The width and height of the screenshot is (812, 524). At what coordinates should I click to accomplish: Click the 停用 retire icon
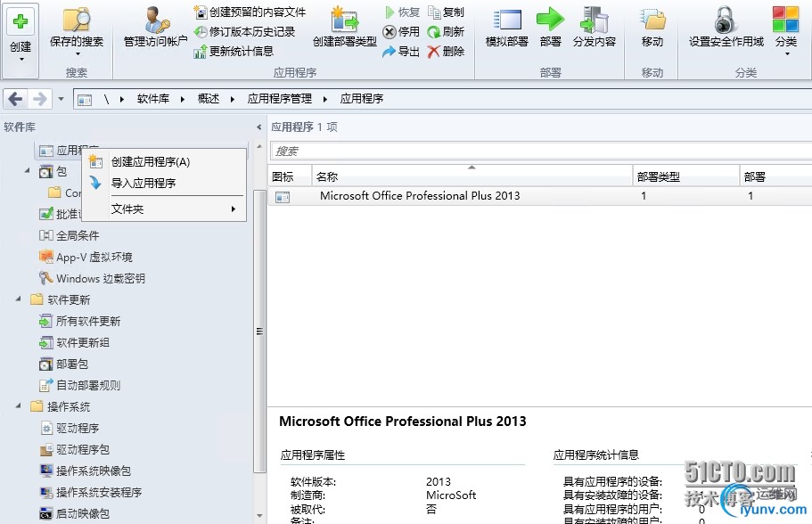point(390,31)
